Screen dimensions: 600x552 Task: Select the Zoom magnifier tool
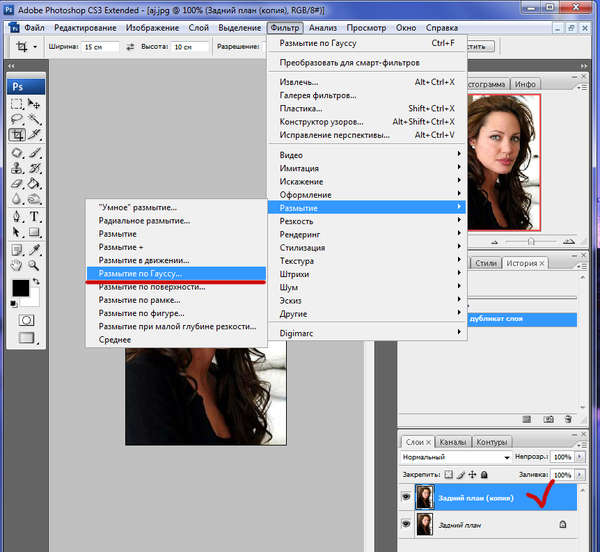pyautogui.click(x=35, y=265)
